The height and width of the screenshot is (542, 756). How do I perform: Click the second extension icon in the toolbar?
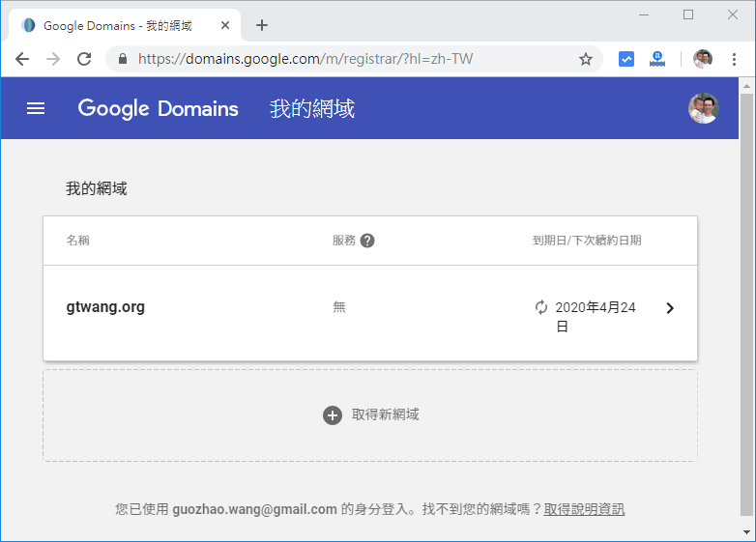657,59
